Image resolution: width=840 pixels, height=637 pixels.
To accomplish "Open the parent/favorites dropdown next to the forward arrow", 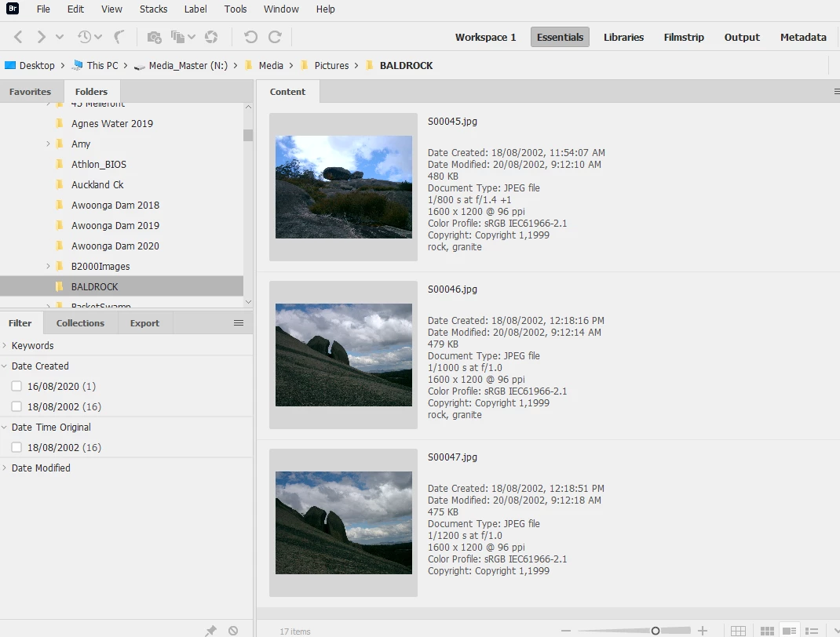I will pyautogui.click(x=60, y=37).
